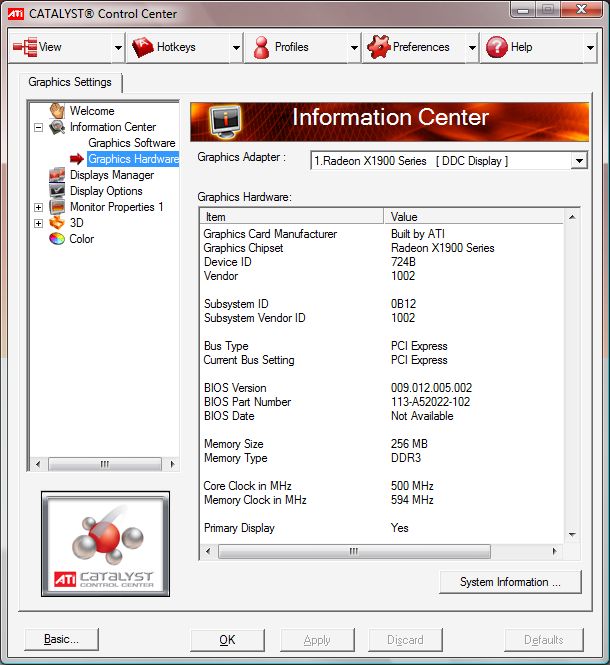Image resolution: width=610 pixels, height=665 pixels.
Task: Click the Defaults button
Action: tap(544, 640)
